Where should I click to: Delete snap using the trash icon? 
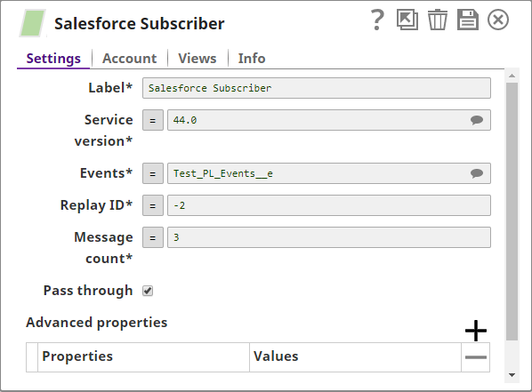(438, 20)
